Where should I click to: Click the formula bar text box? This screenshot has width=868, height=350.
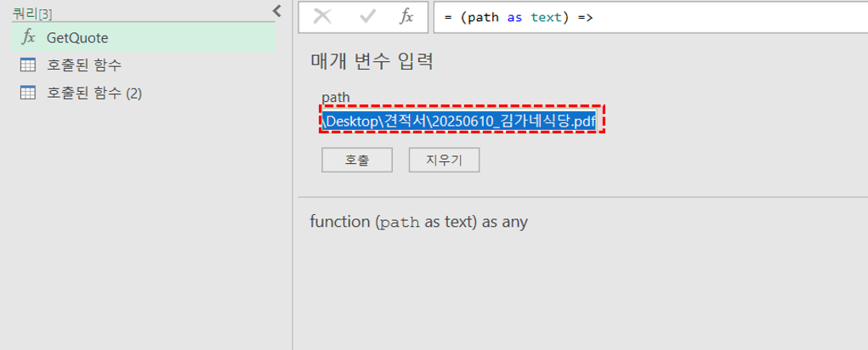650,17
